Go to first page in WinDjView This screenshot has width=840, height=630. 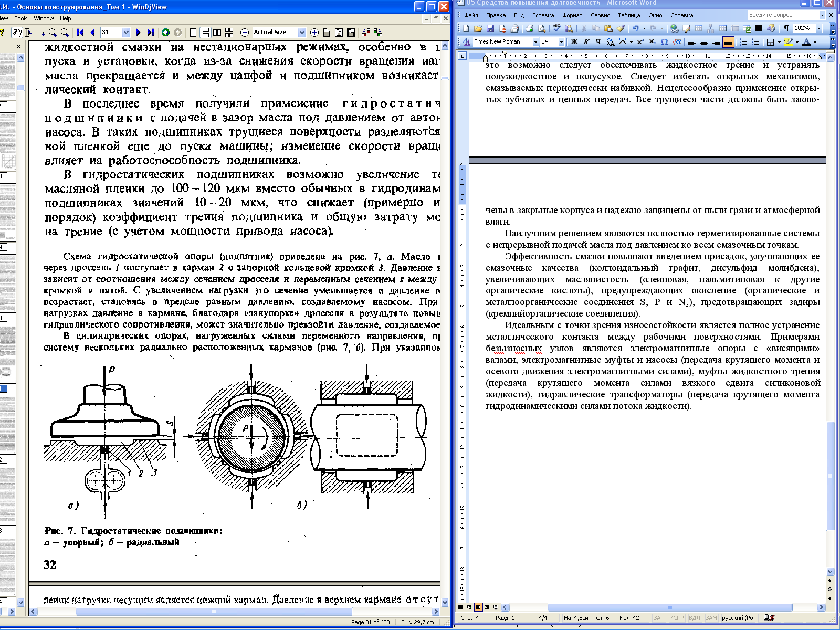click(x=80, y=33)
